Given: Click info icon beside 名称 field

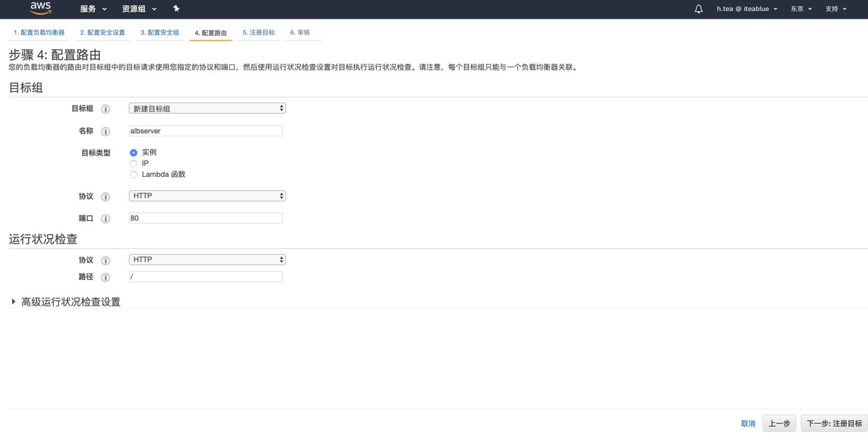Looking at the screenshot, I should tap(106, 132).
